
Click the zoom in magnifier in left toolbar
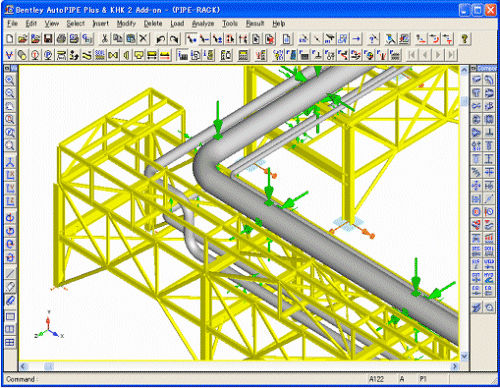(10, 80)
